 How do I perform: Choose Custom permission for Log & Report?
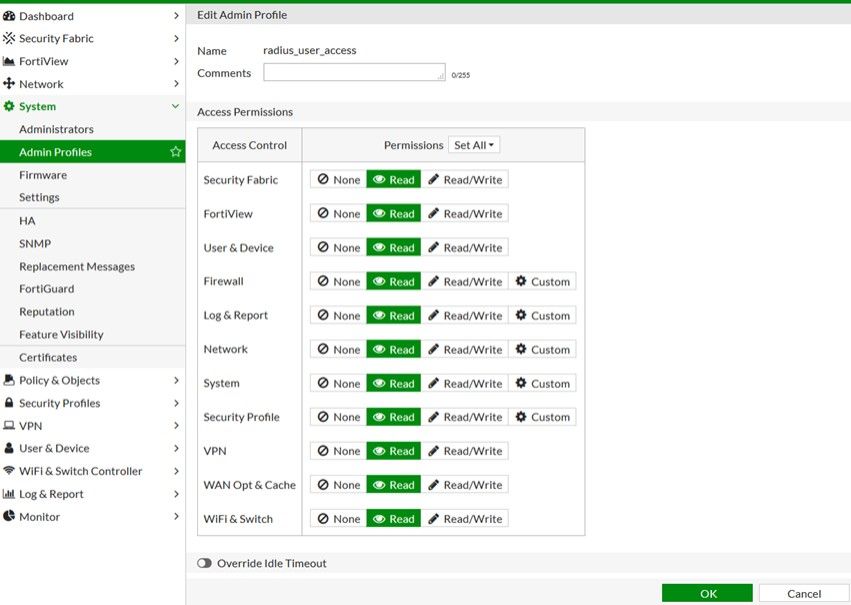click(x=542, y=315)
